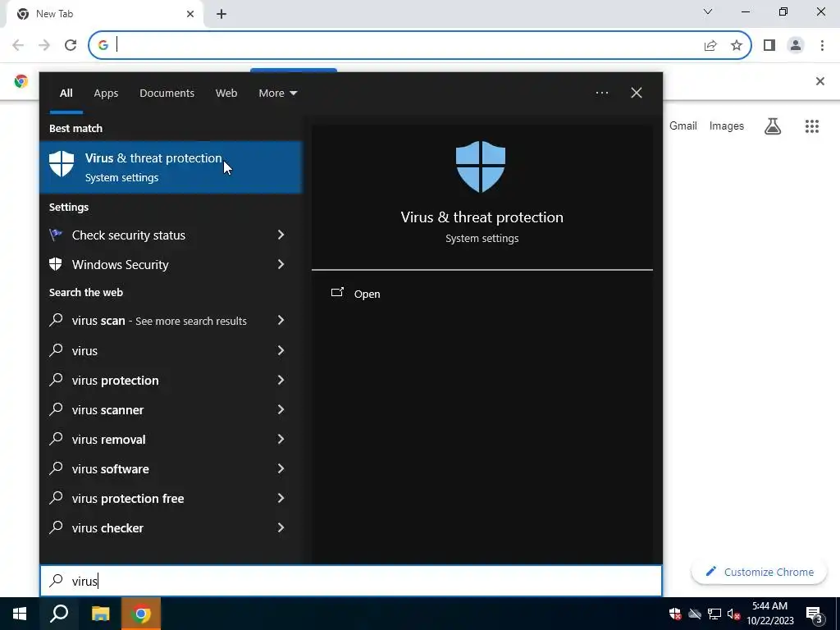Click the Windows Security shield icon
Screen dimensions: 840x630
pyautogui.click(x=56, y=264)
